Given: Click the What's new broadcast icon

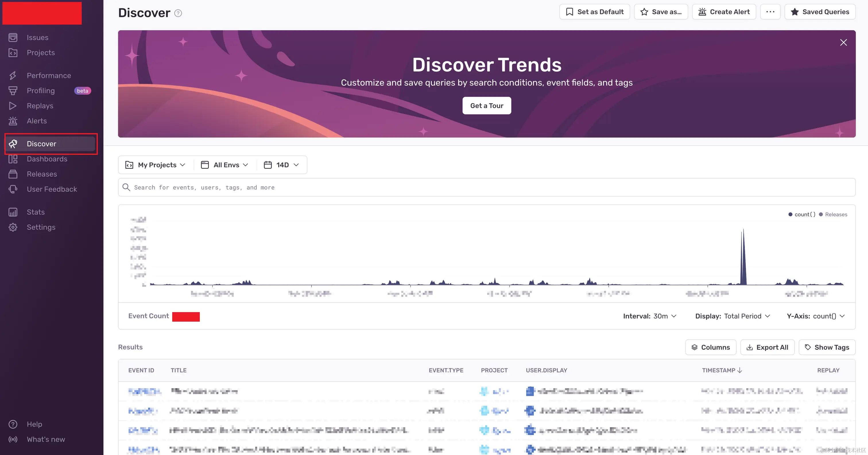Looking at the screenshot, I should tap(13, 440).
